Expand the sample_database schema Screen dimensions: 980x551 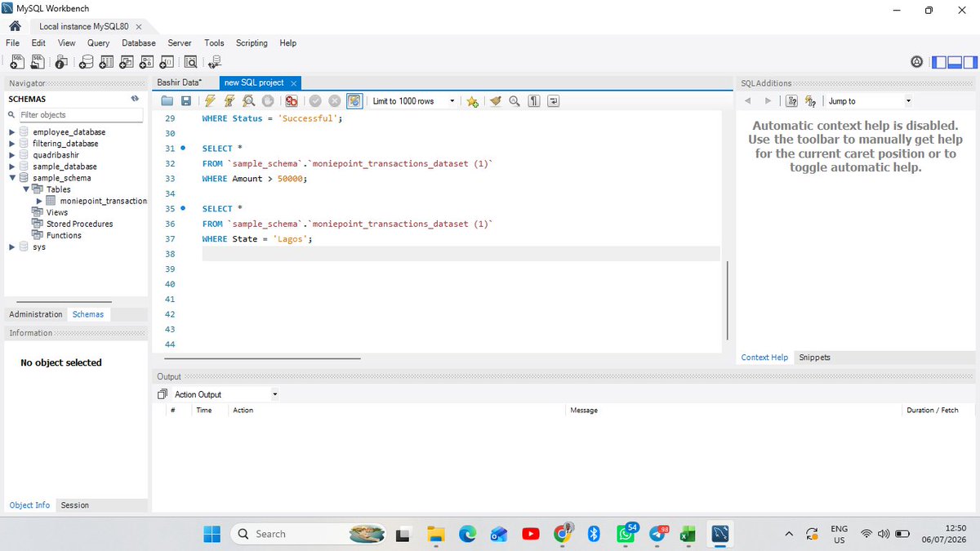[11, 167]
